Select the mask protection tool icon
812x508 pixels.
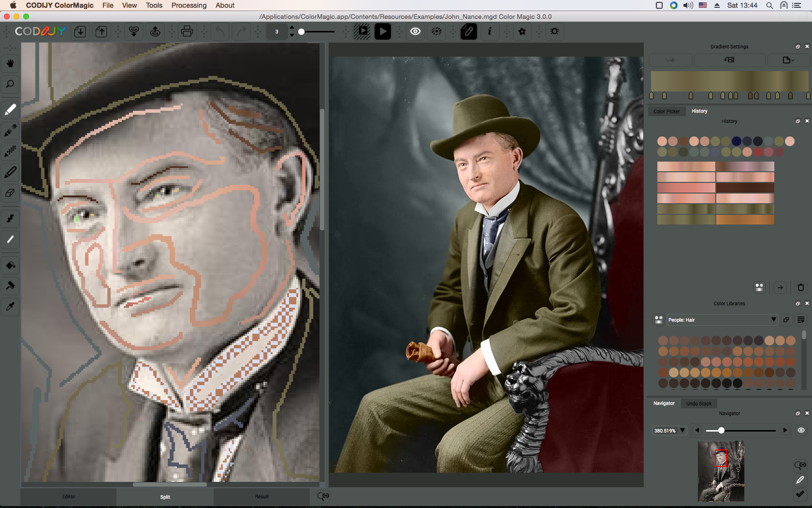[x=10, y=285]
